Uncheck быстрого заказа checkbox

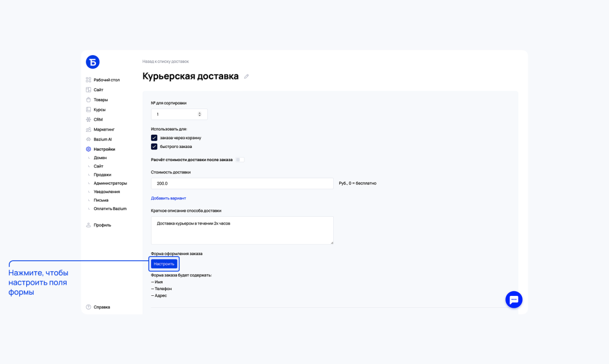[x=154, y=147]
